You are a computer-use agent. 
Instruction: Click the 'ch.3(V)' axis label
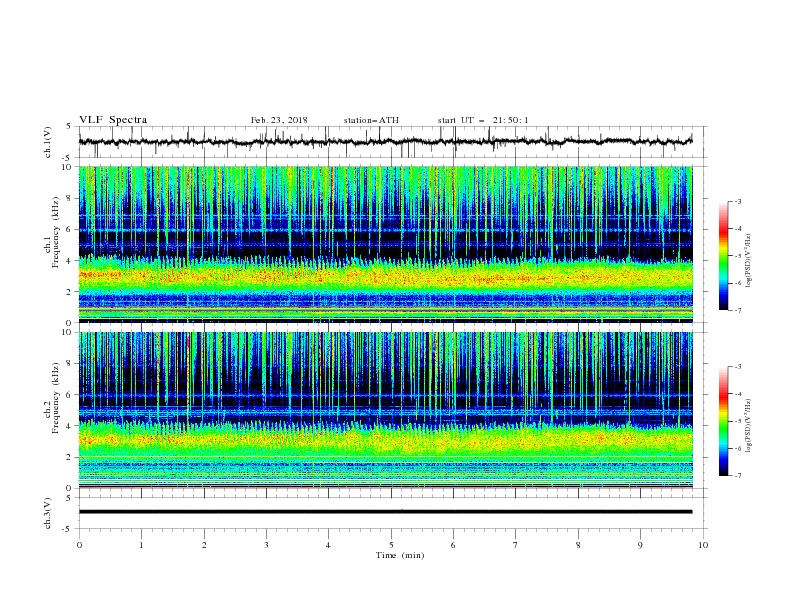coord(48,513)
